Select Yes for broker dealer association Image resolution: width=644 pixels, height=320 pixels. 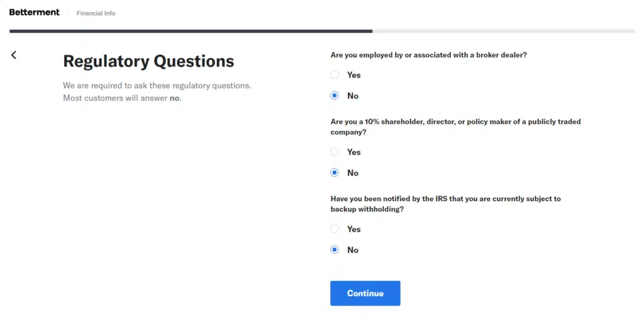pyautogui.click(x=335, y=75)
